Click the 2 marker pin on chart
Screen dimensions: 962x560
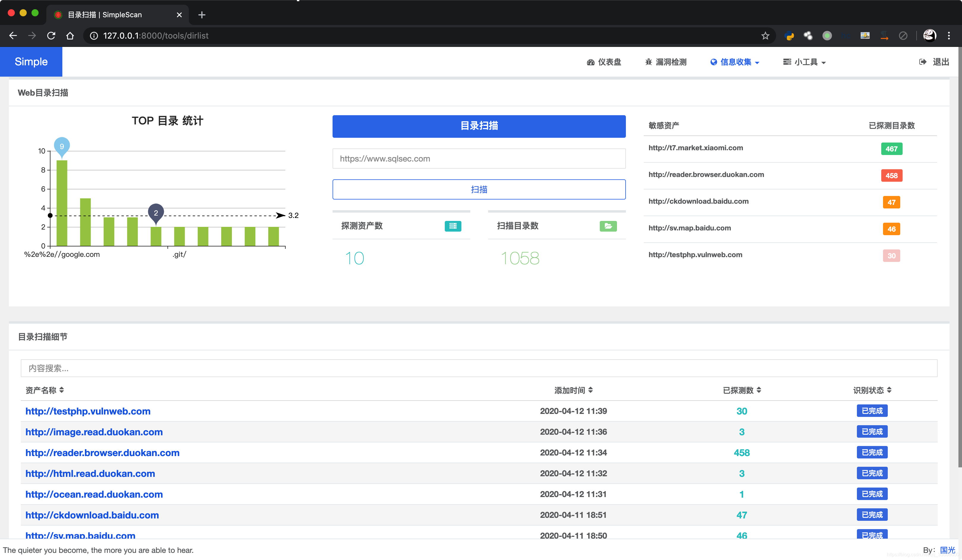coord(156,213)
